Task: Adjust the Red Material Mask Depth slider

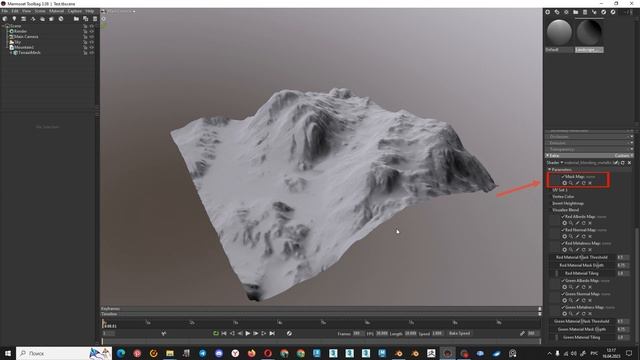Action: point(582,265)
